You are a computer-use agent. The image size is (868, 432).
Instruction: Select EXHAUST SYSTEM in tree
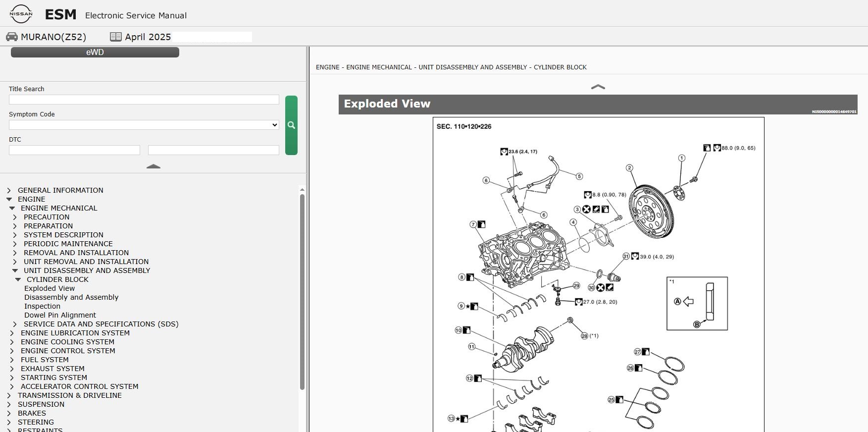coord(52,369)
